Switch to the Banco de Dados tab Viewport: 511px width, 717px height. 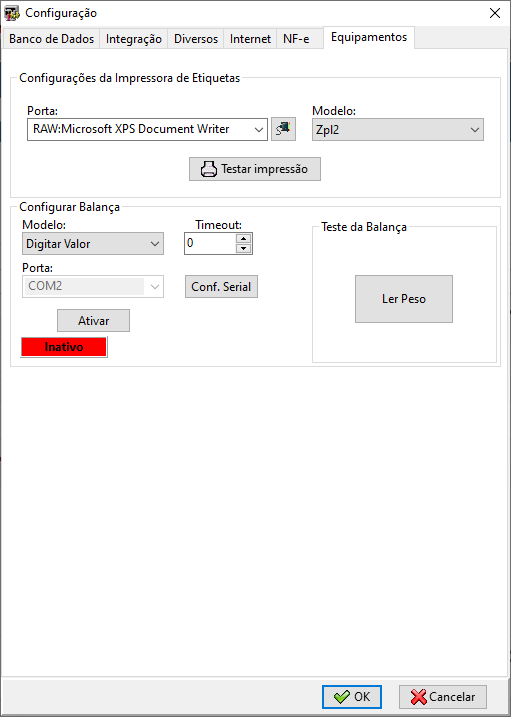(x=52, y=39)
